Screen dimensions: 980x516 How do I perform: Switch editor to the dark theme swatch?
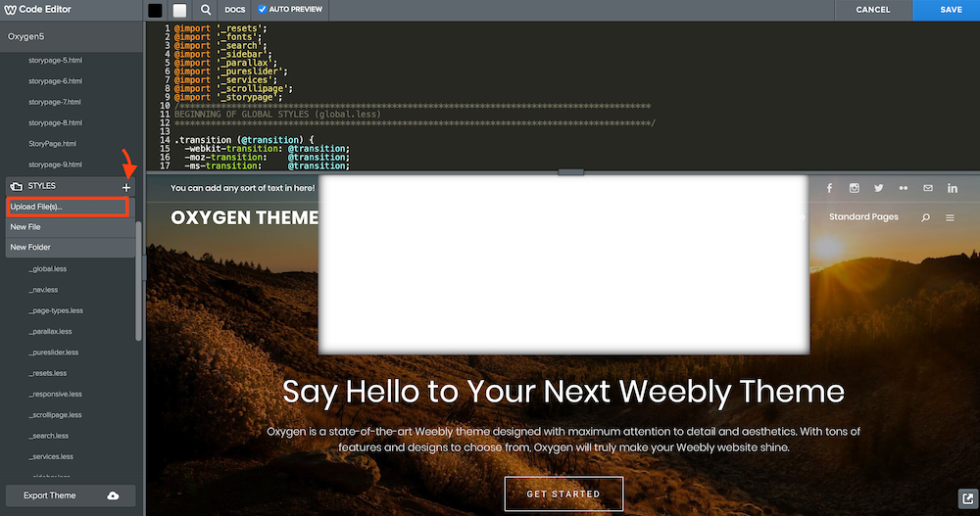(x=155, y=10)
